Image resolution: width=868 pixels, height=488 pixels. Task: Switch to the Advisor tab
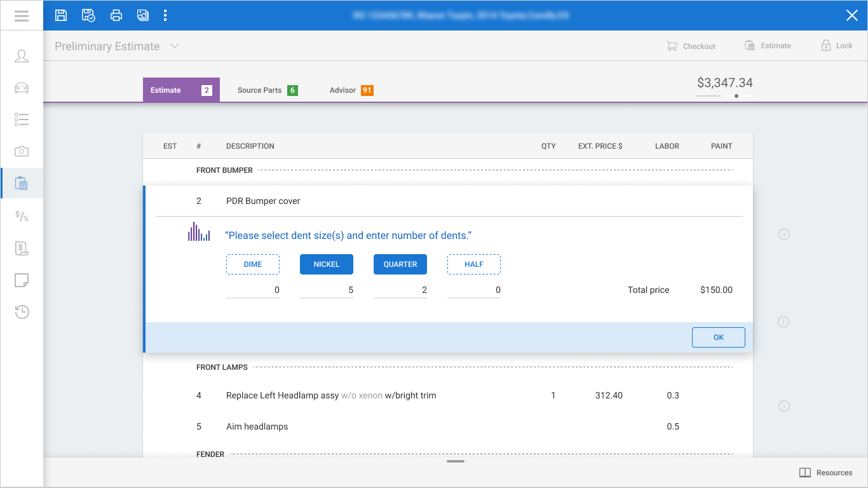point(351,90)
